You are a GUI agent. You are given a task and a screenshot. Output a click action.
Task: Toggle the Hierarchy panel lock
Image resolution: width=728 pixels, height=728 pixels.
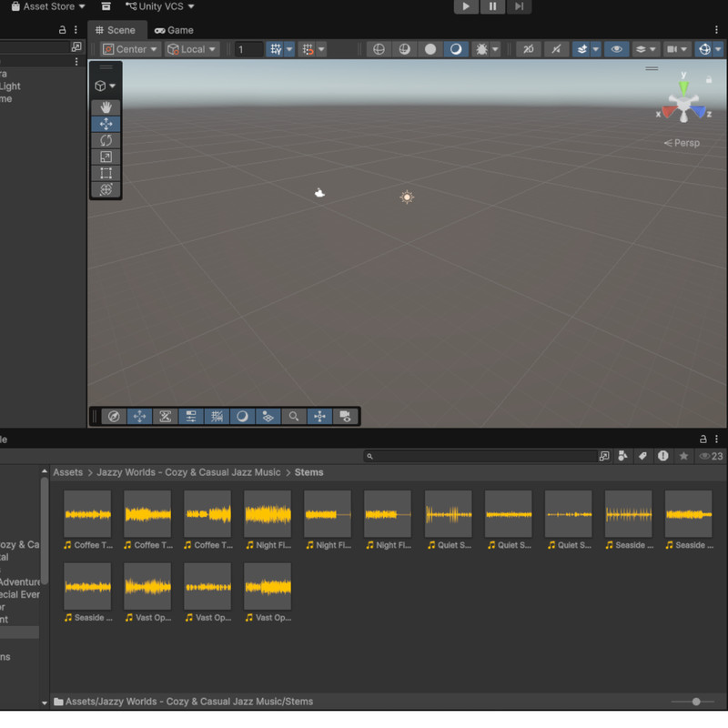[x=62, y=30]
